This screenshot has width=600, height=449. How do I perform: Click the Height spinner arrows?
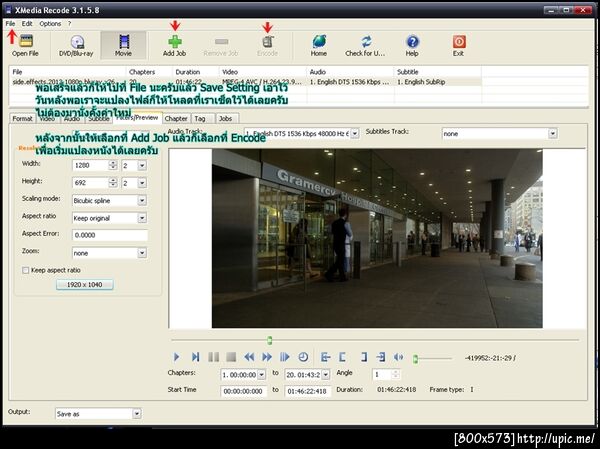113,183
